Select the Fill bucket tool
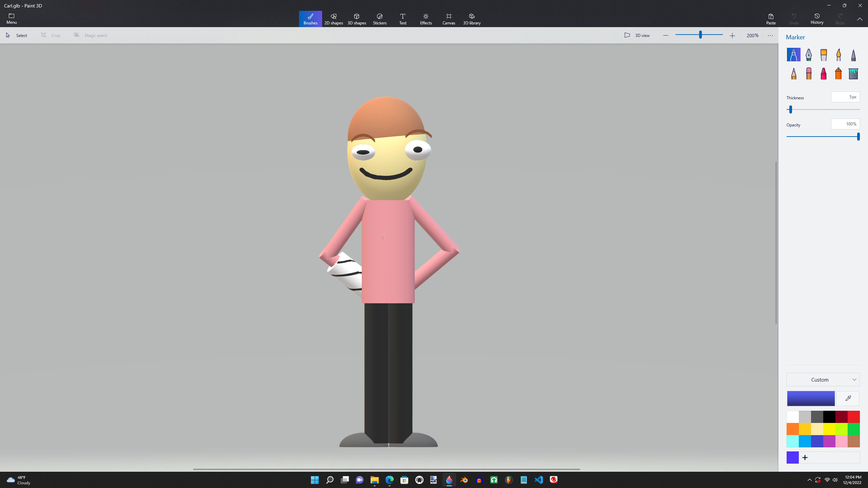The image size is (868, 488). 853,74
